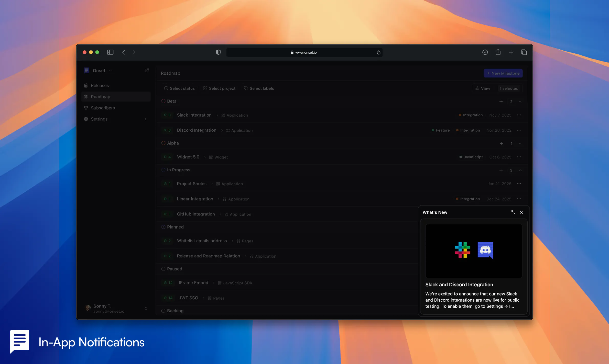Image resolution: width=609 pixels, height=364 pixels.
Task: Add an item to the Beta group
Action: point(501,102)
